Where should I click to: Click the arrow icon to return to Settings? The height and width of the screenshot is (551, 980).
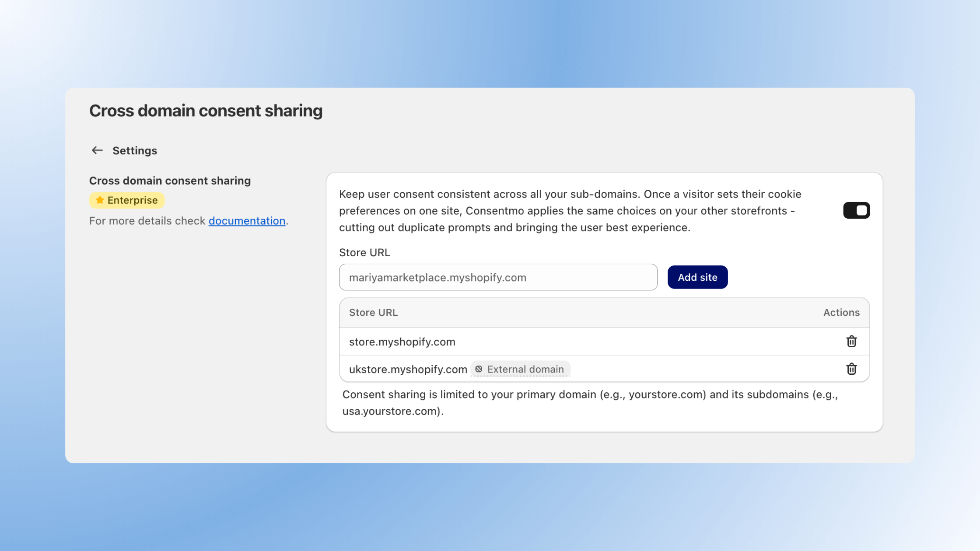point(97,150)
